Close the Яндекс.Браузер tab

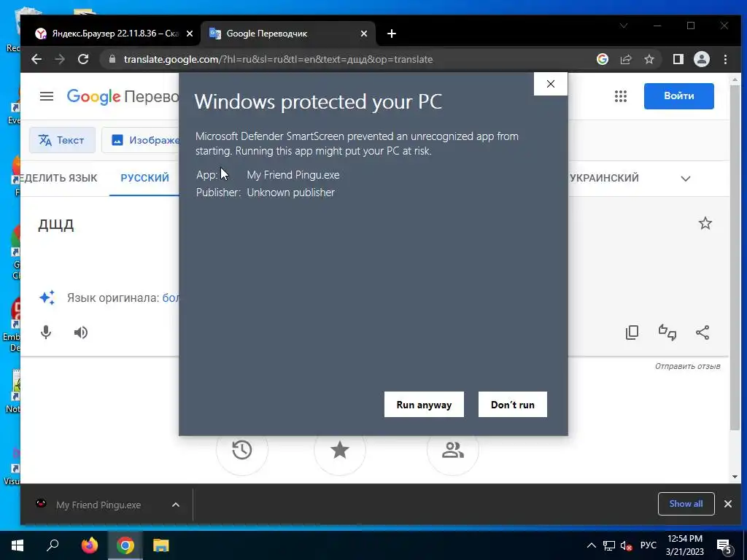[190, 34]
